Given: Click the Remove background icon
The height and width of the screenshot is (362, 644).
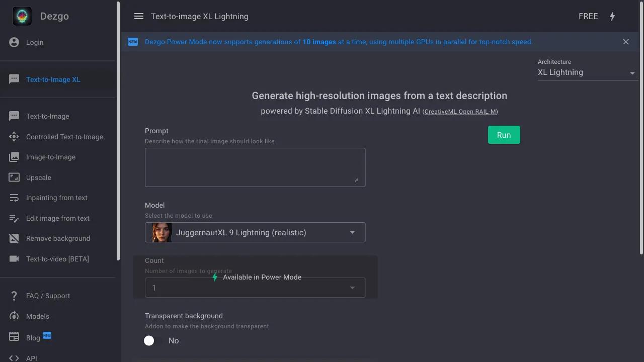Looking at the screenshot, I should point(14,238).
